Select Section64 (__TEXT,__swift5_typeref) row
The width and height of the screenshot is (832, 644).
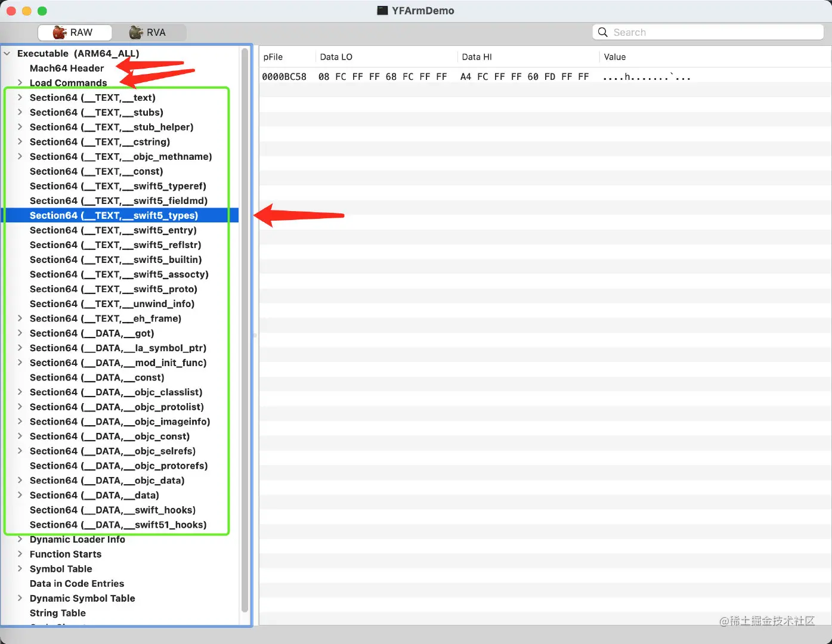click(120, 186)
